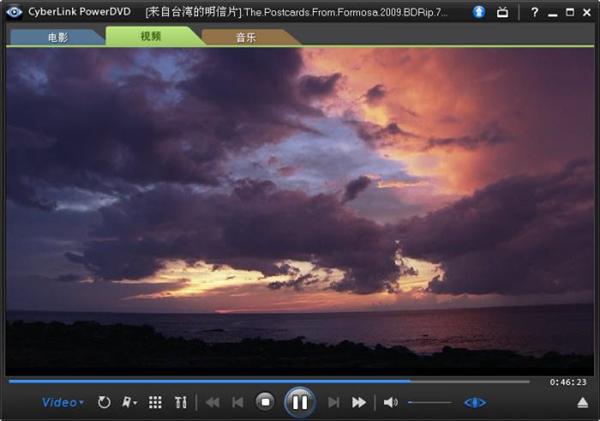Open the Video source dropdown

63,403
